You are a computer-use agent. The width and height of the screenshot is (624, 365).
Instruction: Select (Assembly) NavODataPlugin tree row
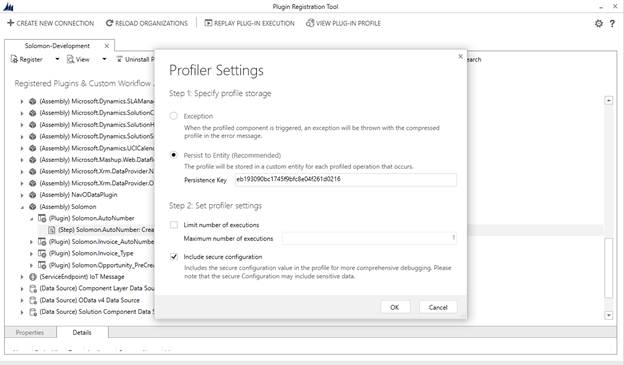click(x=78, y=195)
